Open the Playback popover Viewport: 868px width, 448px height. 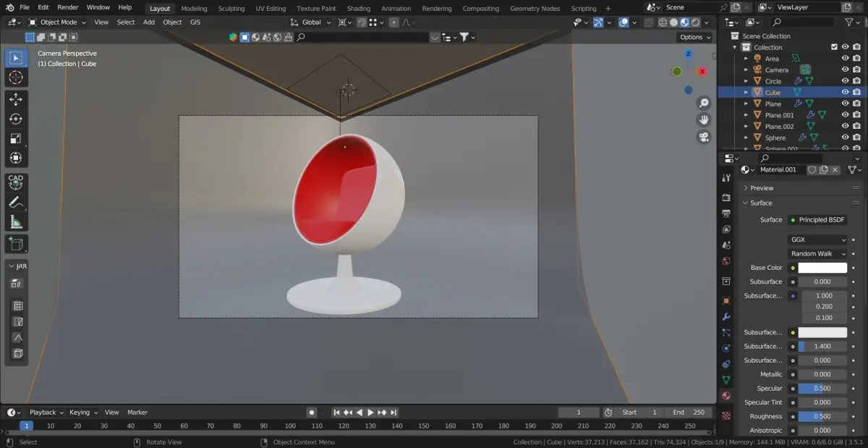[46, 413]
